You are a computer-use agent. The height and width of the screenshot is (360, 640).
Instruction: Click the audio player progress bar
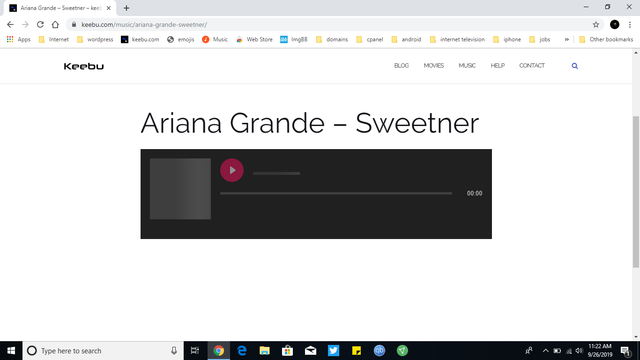click(336, 193)
